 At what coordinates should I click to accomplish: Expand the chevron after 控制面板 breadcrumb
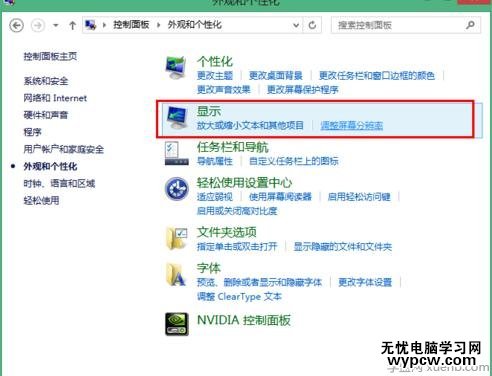158,25
